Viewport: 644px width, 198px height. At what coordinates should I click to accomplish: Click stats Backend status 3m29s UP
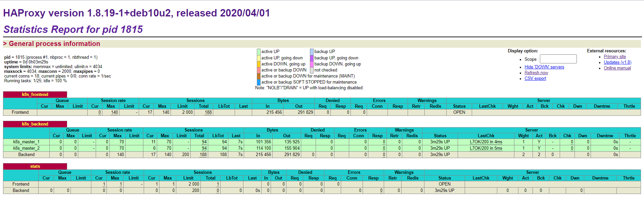click(445, 191)
